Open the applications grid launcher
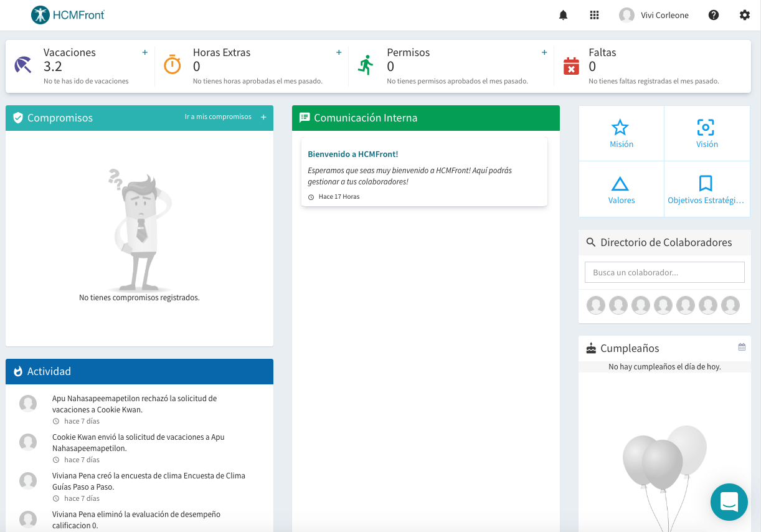 (594, 14)
